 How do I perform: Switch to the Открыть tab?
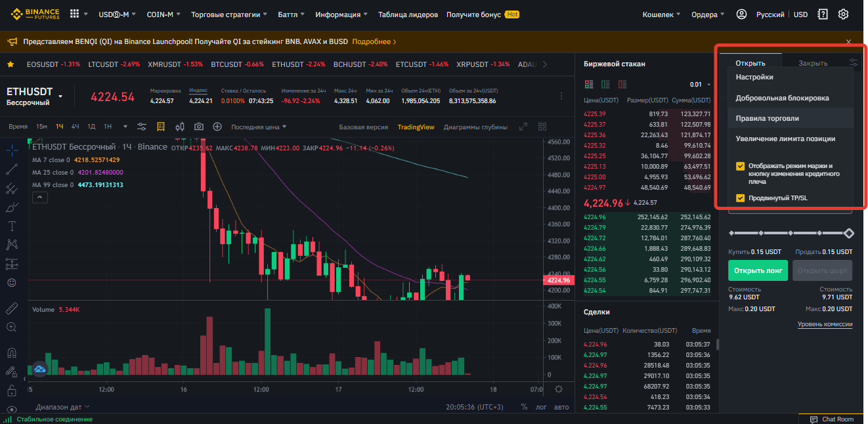(750, 63)
